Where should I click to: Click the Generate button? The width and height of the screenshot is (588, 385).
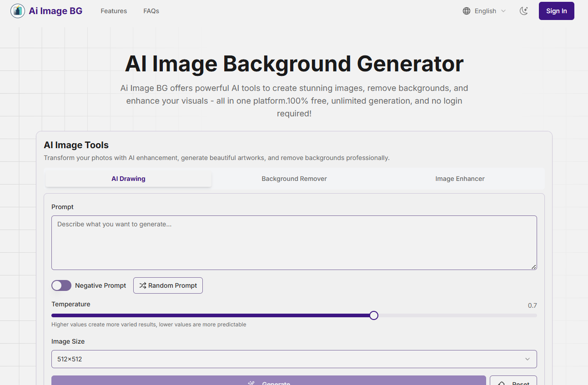[269, 381]
